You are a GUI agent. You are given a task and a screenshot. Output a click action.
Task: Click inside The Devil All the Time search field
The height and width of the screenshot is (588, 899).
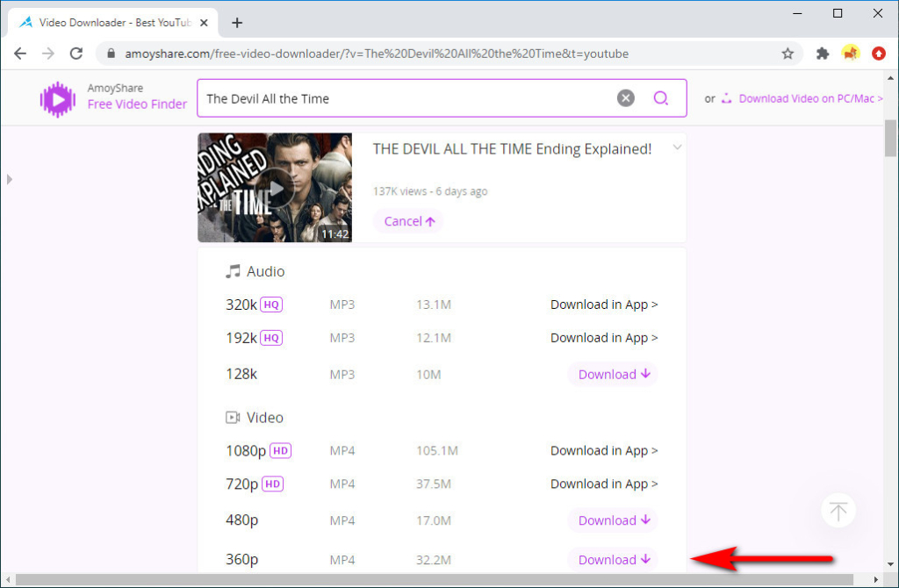(x=395, y=97)
